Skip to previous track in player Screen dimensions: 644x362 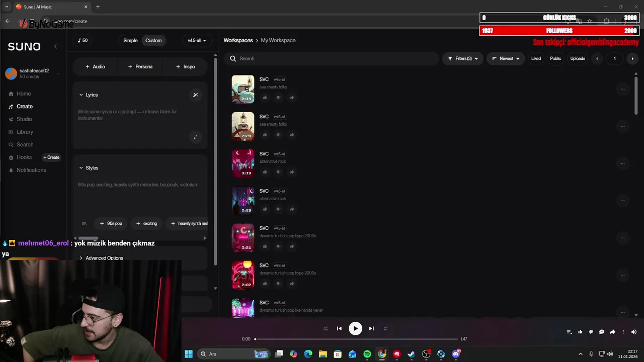339,328
